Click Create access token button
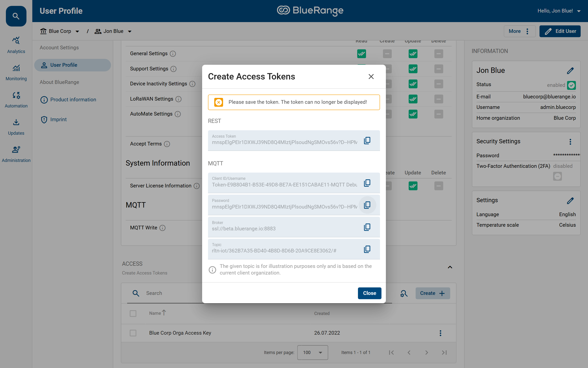The height and width of the screenshot is (368, 588). (433, 293)
